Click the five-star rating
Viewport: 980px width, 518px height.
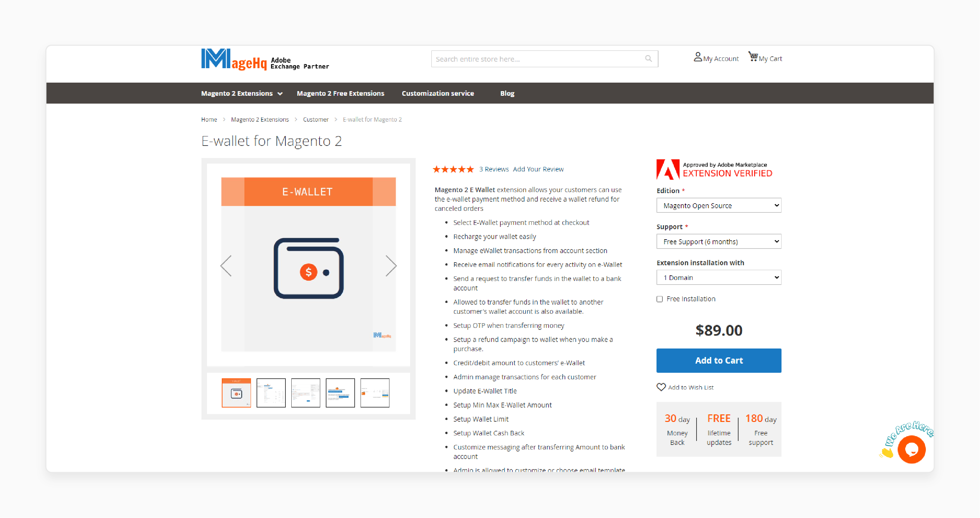click(453, 169)
